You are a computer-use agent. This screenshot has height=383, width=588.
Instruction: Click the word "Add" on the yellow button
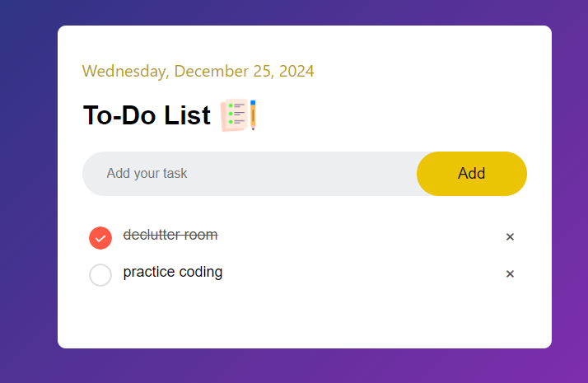point(472,174)
